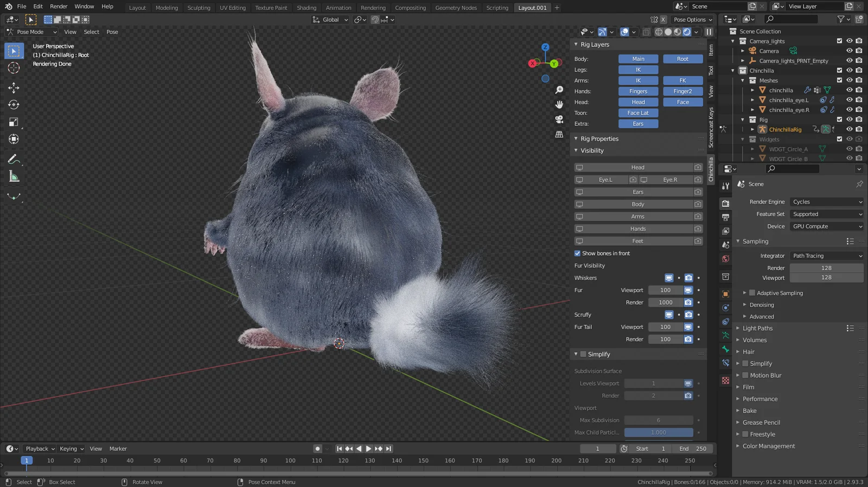Image resolution: width=868 pixels, height=487 pixels.
Task: Open Output properties tab icon
Action: [x=725, y=217]
